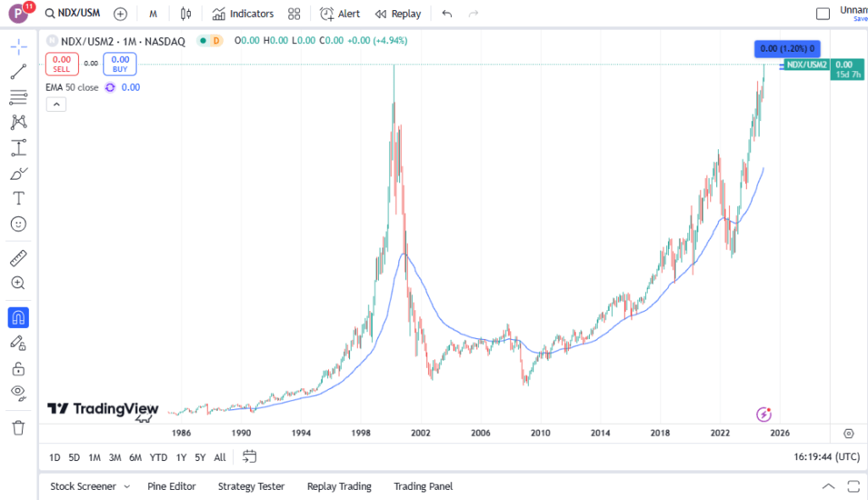Open the Fibonacci retracement tools
The image size is (868, 500).
19,97
